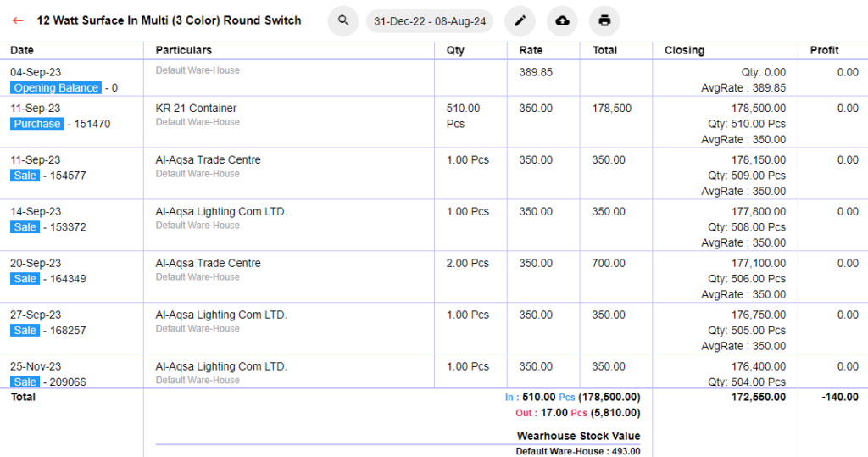Open Sale tag for voucher 209066
Viewport: 868px width, 457px height.
[25, 381]
